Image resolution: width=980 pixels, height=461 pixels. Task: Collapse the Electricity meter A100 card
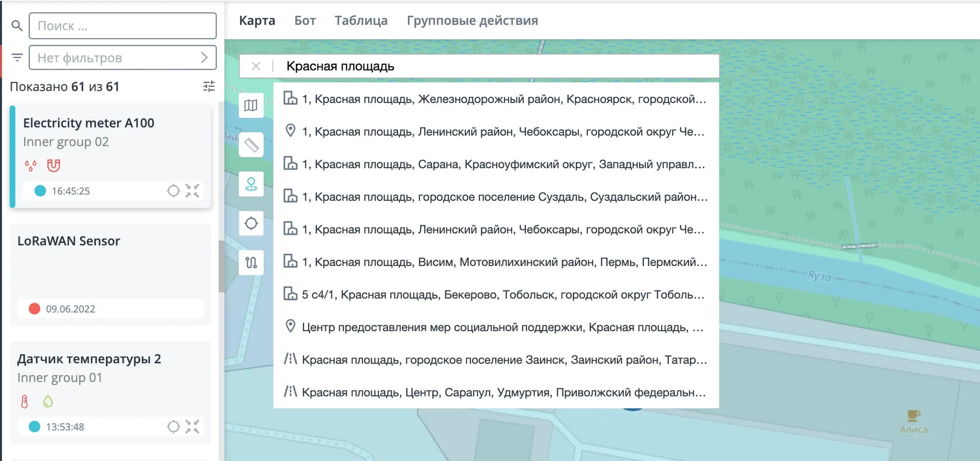point(193,191)
